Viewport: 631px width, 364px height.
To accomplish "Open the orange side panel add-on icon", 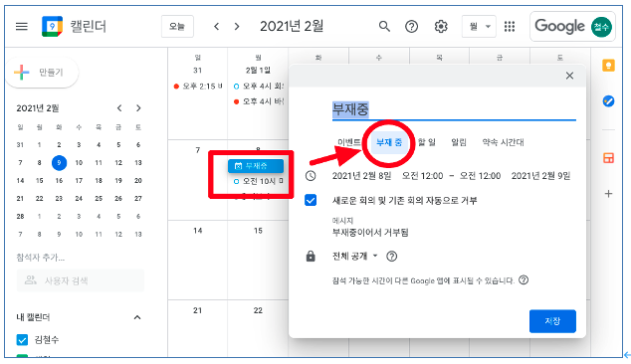I will click(608, 158).
